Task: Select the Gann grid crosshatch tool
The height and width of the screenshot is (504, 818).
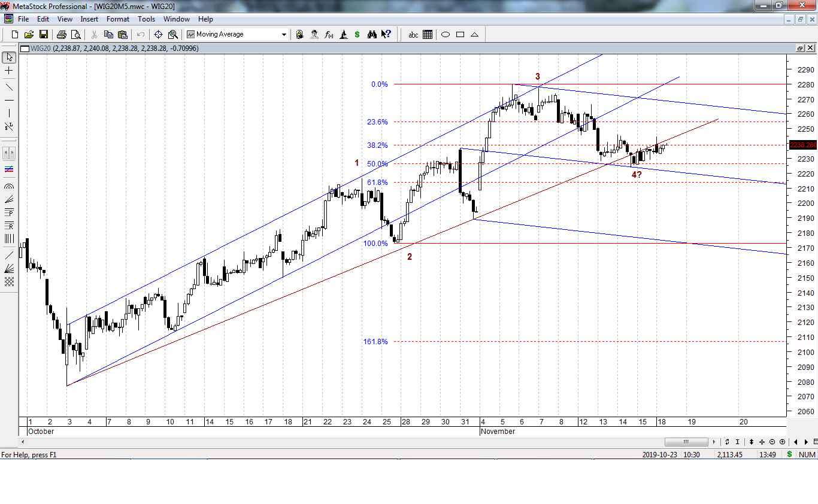Action: (9, 281)
